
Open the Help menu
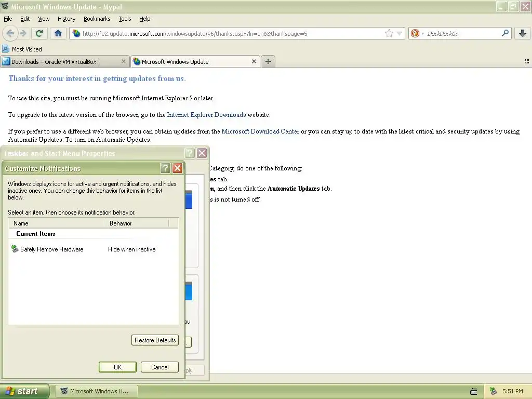144,19
